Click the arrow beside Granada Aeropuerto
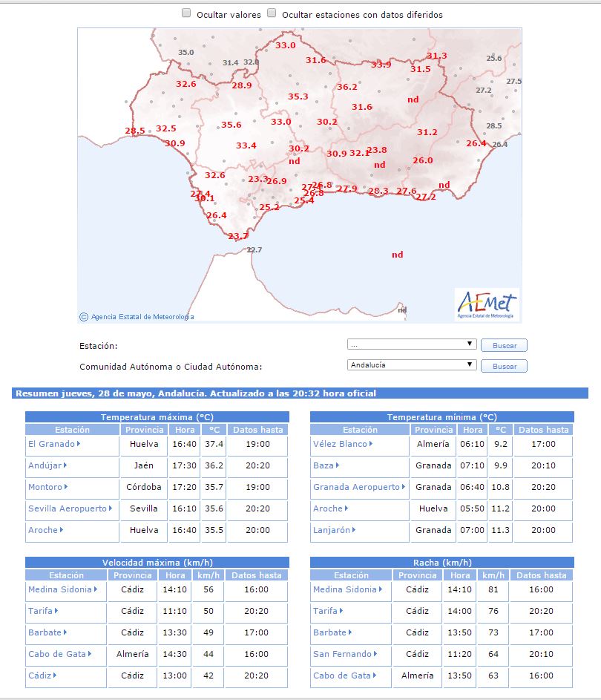Screen dimensions: 601x700 (404, 487)
